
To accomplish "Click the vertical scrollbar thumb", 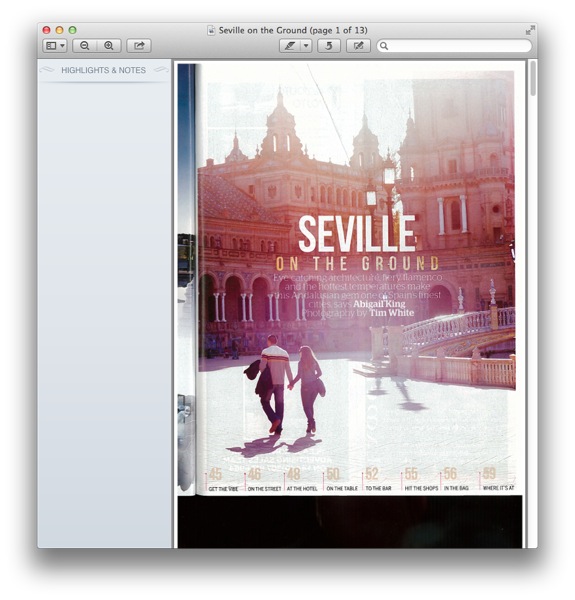I will tap(533, 79).
